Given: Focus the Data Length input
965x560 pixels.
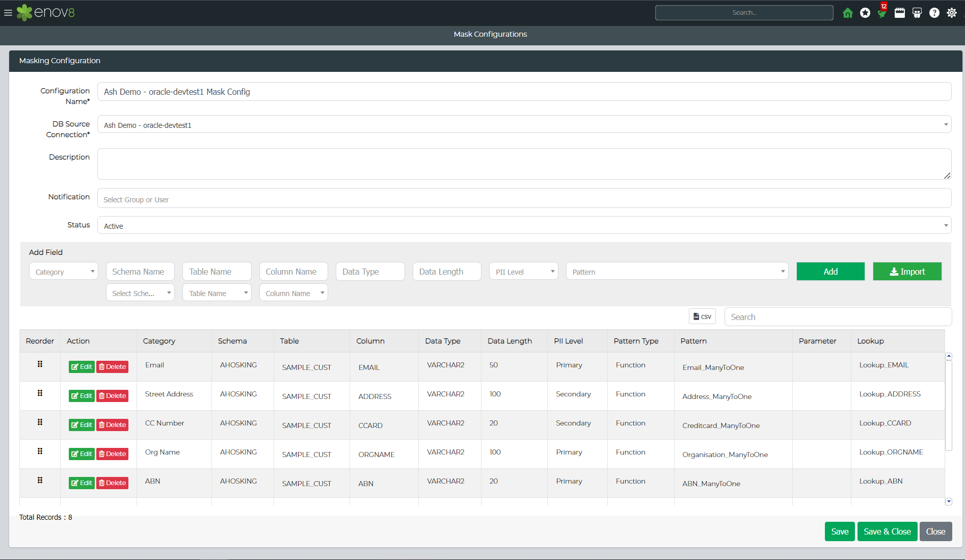Looking at the screenshot, I should click(x=447, y=272).
